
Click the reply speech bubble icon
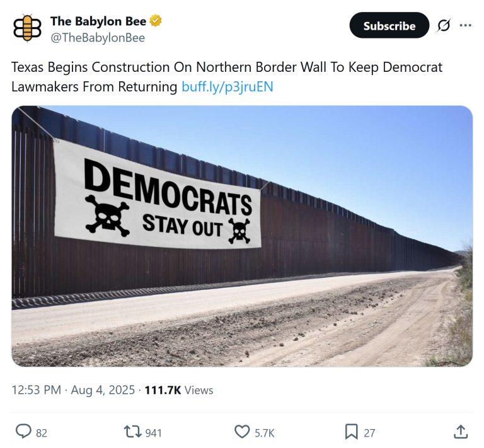tap(23, 432)
